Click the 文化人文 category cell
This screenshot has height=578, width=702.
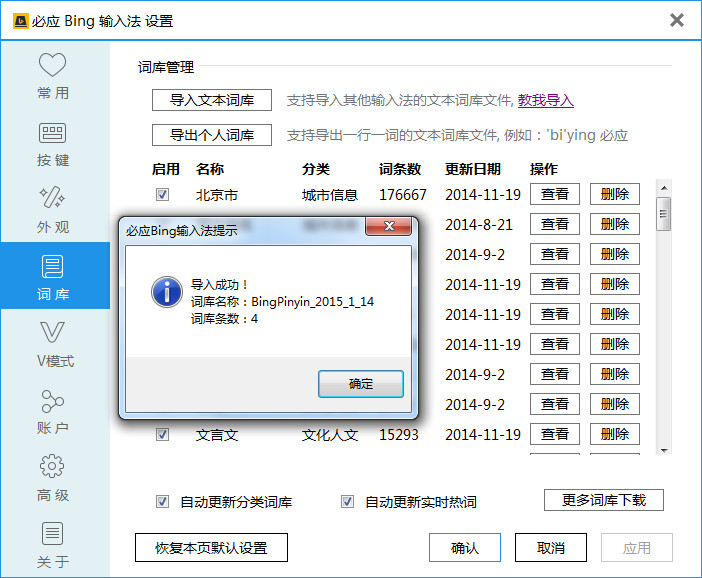coord(330,435)
